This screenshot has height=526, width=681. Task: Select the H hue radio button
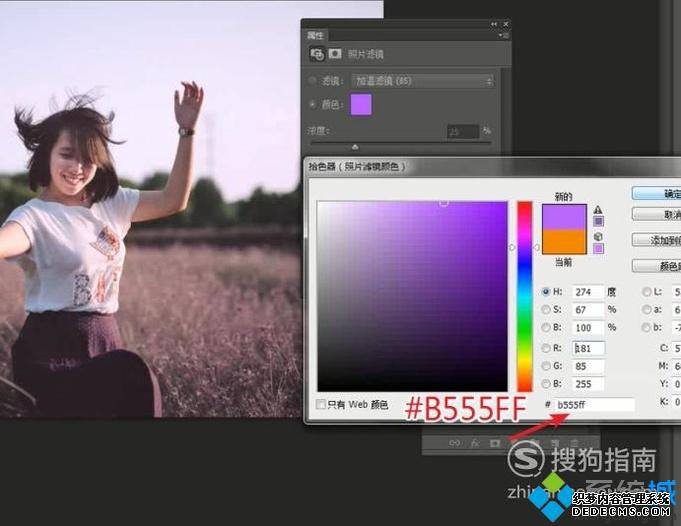(x=546, y=292)
